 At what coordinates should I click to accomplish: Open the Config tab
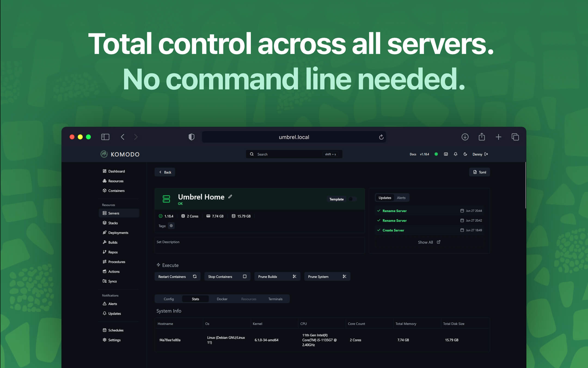coord(169,299)
